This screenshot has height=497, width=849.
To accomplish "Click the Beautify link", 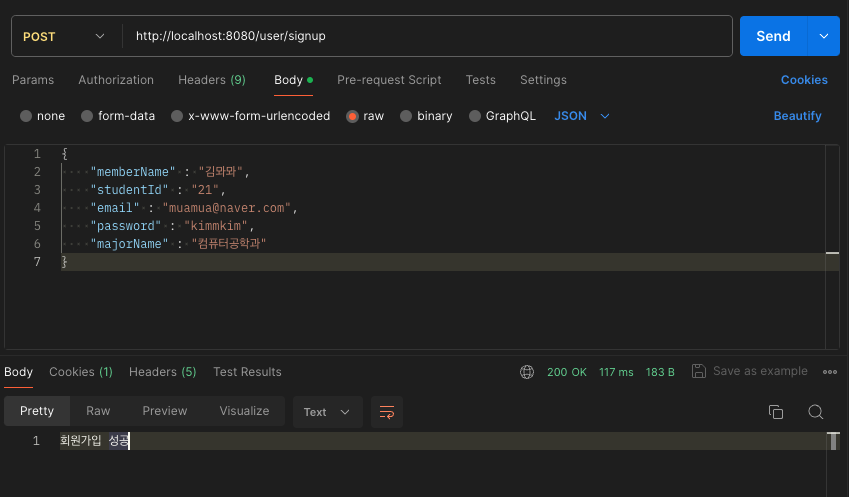I will coord(797,116).
